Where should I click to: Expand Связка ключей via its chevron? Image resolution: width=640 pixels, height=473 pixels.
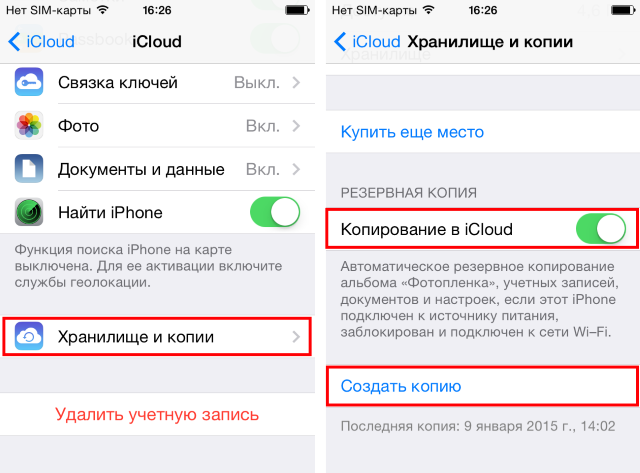(297, 82)
